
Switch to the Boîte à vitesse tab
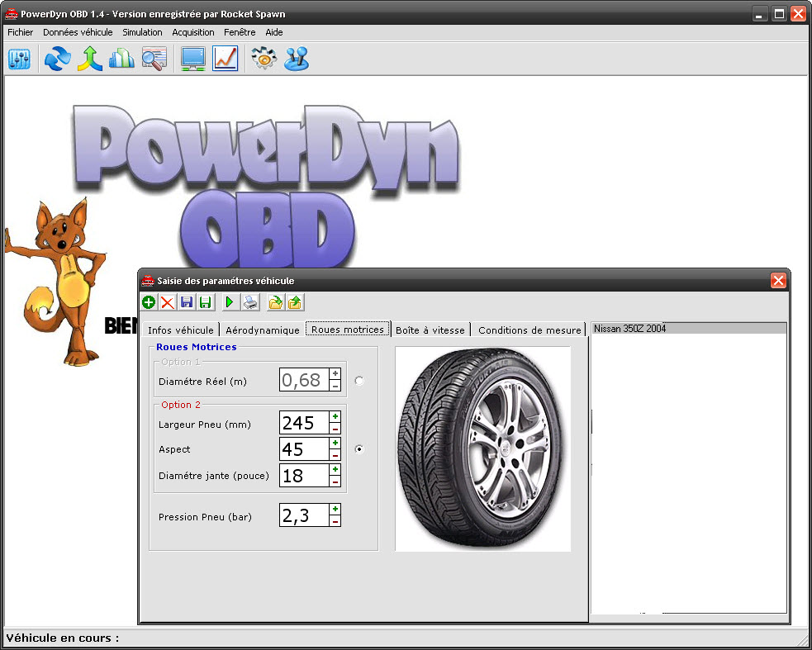[x=430, y=330]
